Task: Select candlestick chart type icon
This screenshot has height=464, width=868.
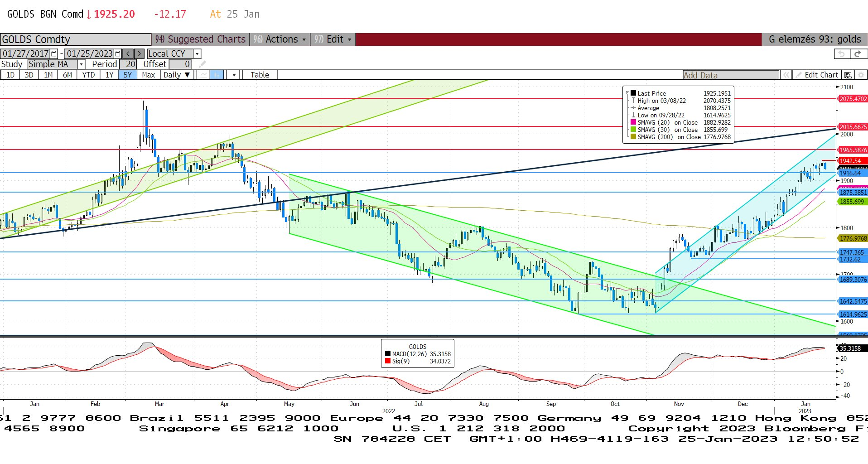Action: 217,75
